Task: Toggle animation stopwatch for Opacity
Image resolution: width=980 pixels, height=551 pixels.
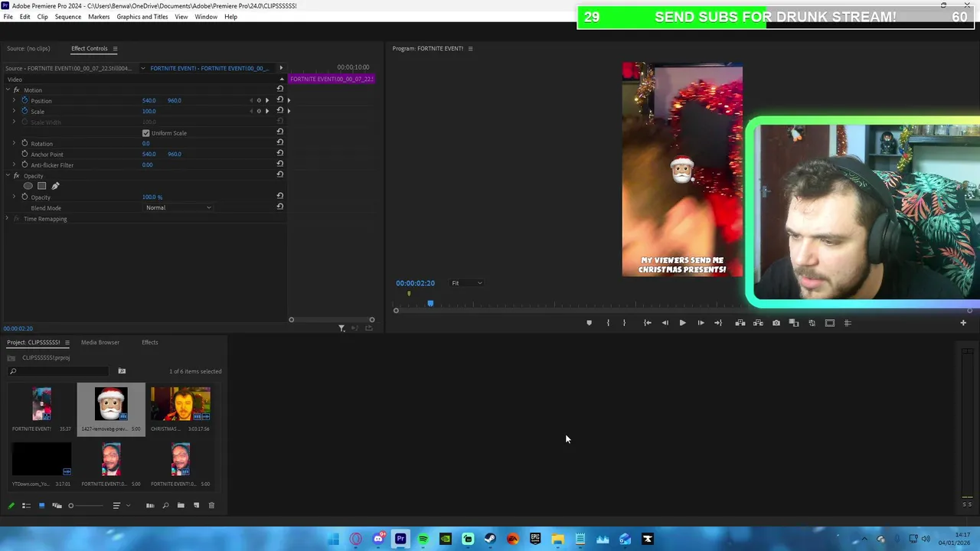Action: pyautogui.click(x=24, y=197)
